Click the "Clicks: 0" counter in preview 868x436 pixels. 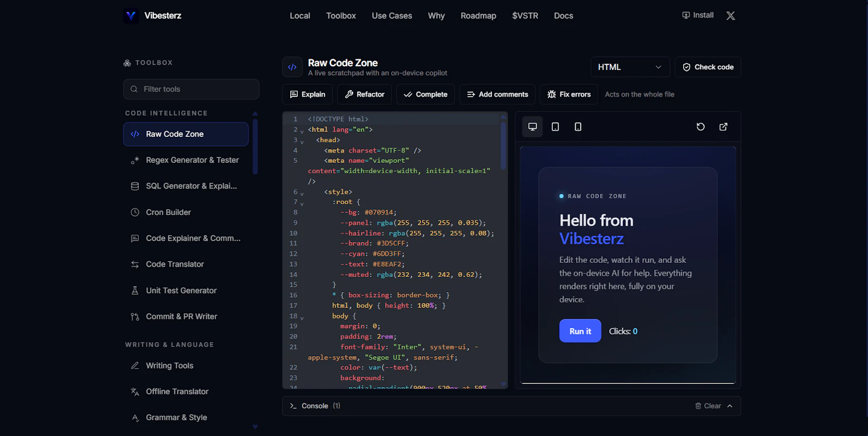coord(623,331)
